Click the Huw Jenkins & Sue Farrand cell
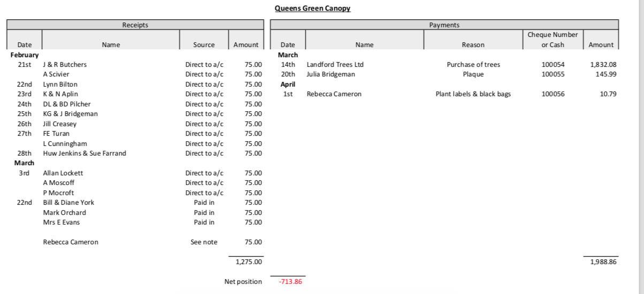The height and width of the screenshot is (294, 644). (x=85, y=153)
